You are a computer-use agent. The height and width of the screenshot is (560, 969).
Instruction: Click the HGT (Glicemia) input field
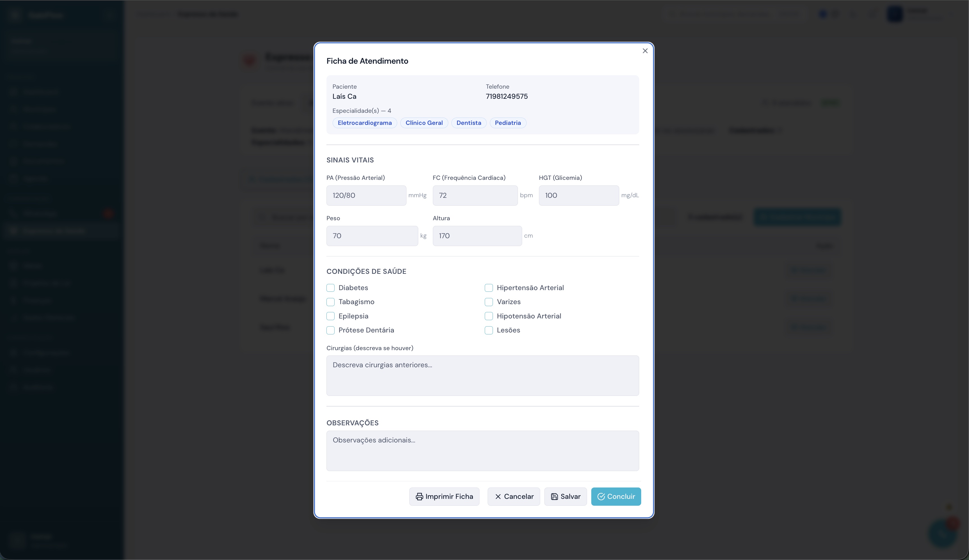[x=579, y=195]
